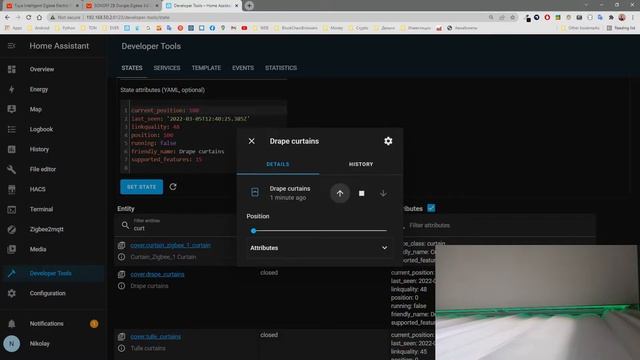Click the browser reload button
640x360 pixels.
pyautogui.click(x=28, y=18)
